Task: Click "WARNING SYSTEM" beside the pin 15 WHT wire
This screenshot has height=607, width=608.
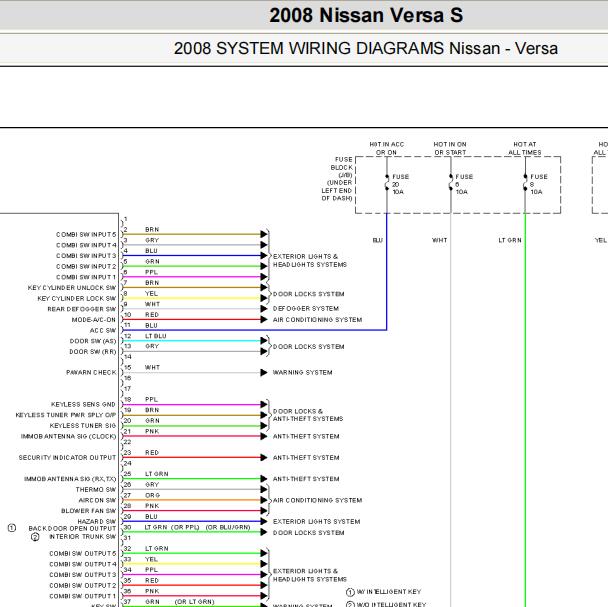Action: [x=302, y=372]
